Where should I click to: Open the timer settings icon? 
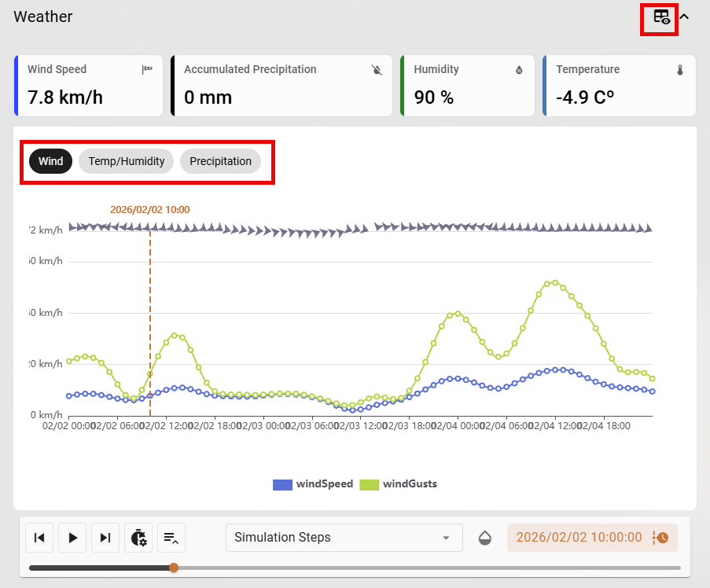(x=138, y=538)
